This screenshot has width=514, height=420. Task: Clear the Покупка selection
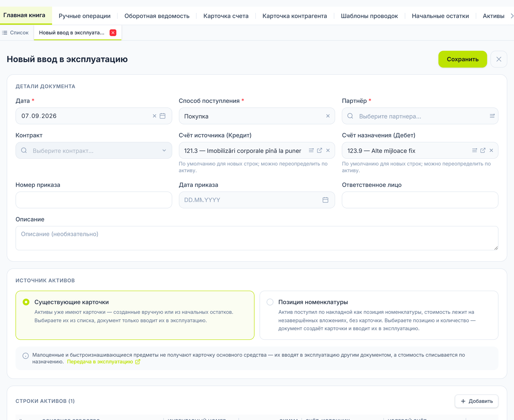coord(328,116)
